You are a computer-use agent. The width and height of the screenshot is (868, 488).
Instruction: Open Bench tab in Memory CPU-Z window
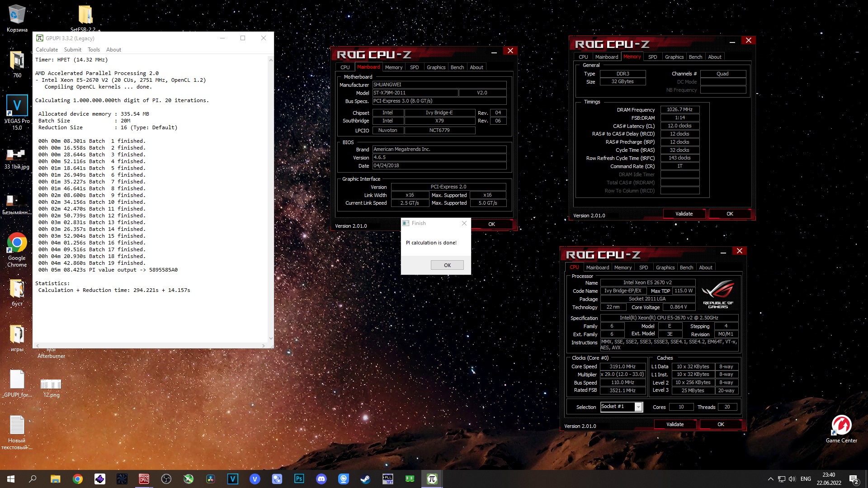pos(695,57)
